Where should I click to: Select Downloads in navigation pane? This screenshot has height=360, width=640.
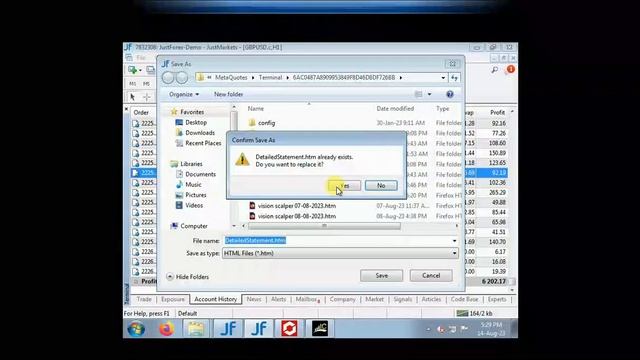coord(200,133)
